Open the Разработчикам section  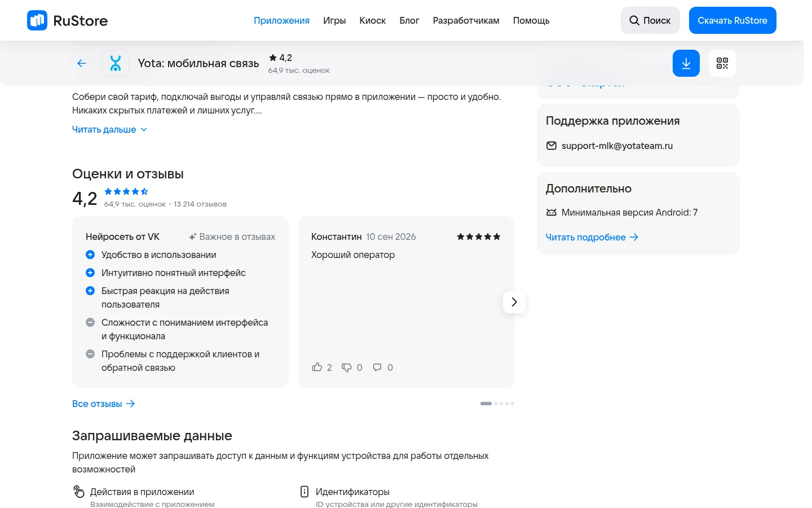[x=466, y=20]
